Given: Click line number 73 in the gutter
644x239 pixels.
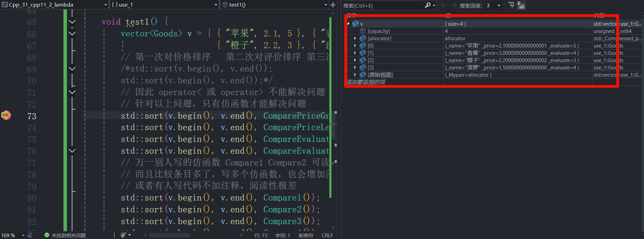Looking at the screenshot, I should [x=32, y=116].
